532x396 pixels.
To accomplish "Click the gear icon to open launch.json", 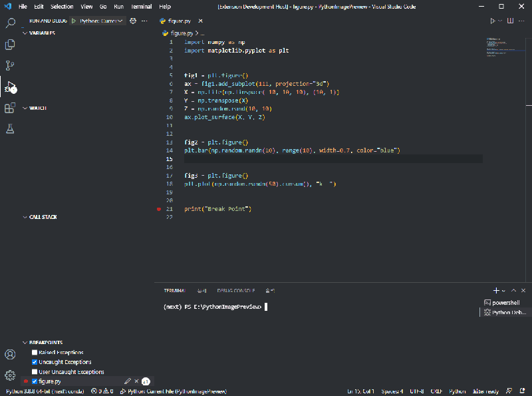I will click(132, 21).
